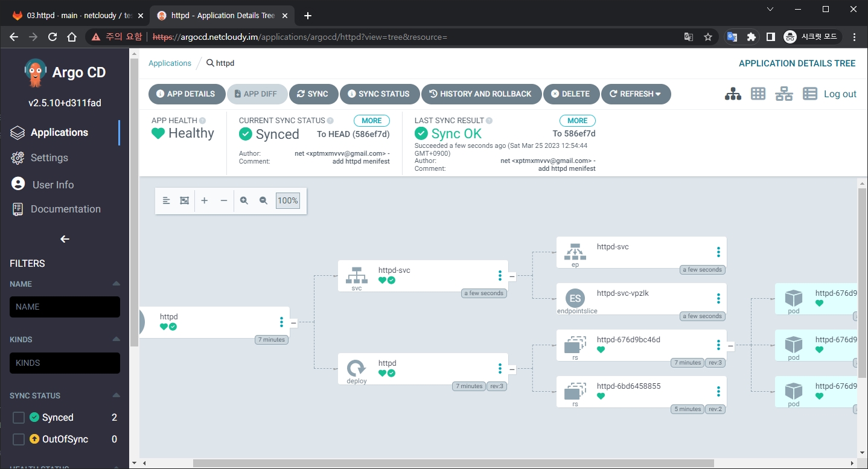
Task: Click the translate page icon in address bar
Action: coord(689,37)
